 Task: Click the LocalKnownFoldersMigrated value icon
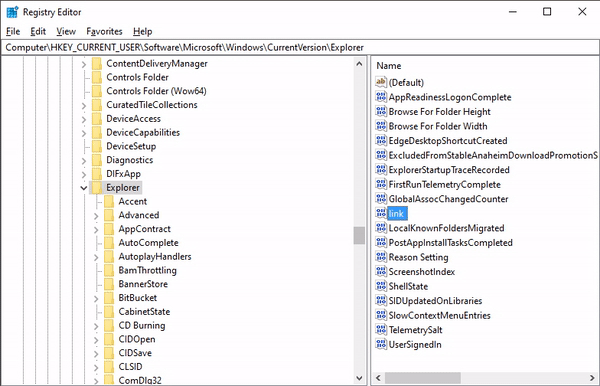click(x=381, y=227)
